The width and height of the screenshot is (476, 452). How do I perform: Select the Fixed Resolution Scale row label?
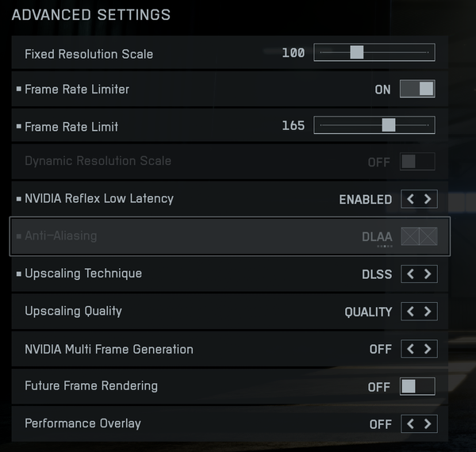point(89,54)
